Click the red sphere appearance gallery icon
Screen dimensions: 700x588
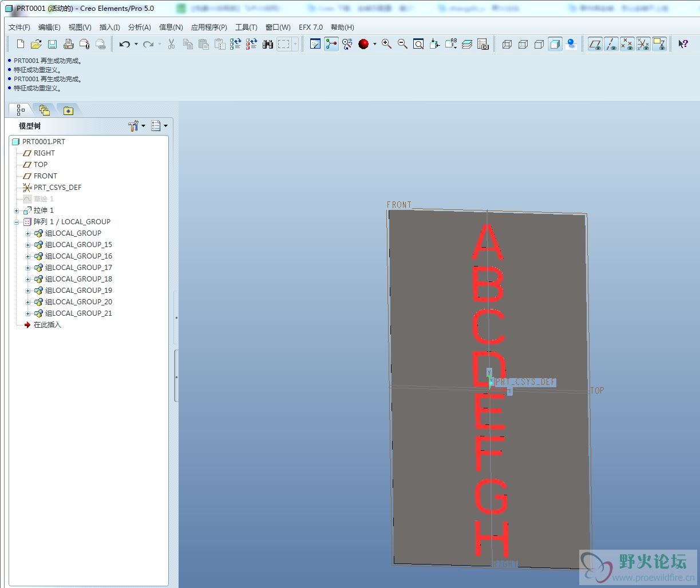point(363,44)
